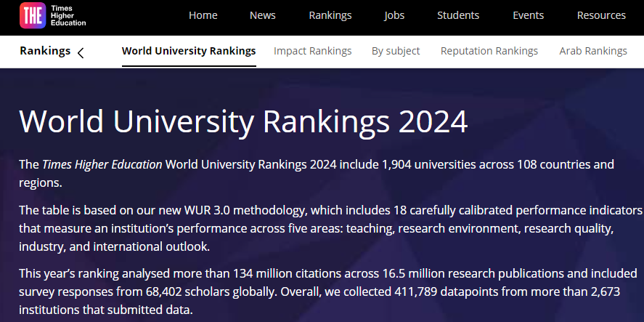Image resolution: width=644 pixels, height=322 pixels.
Task: Switch to the Reputation Rankings tab
Action: click(x=489, y=51)
